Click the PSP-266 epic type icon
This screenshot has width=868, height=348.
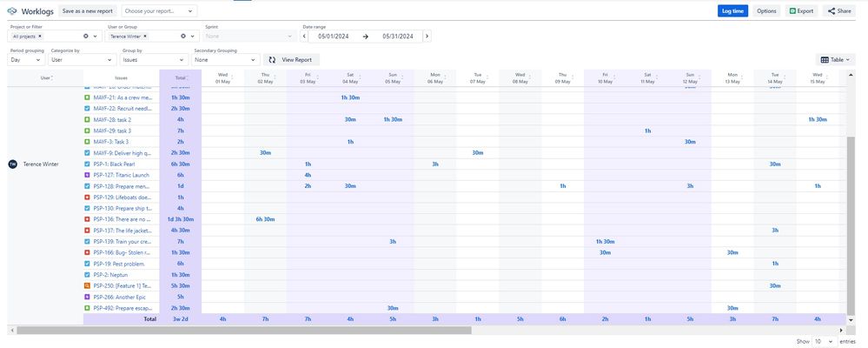pos(87,297)
